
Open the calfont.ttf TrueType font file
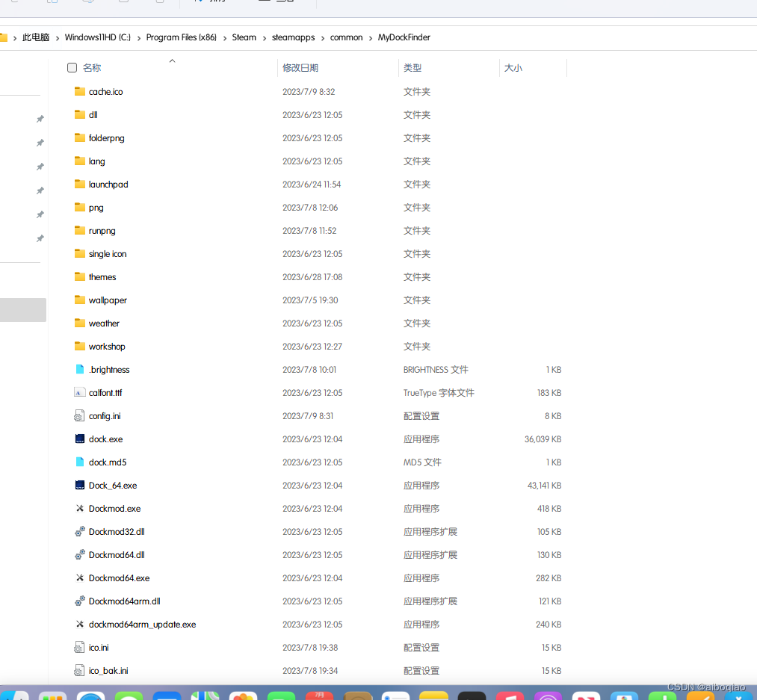(105, 392)
